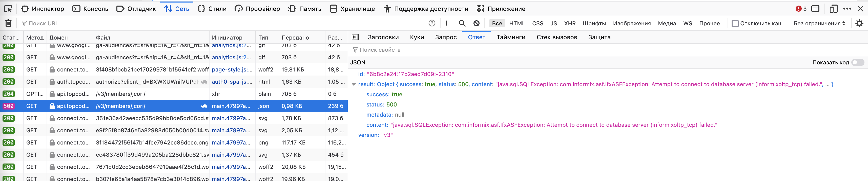This screenshot has height=181, width=868.
Task: Toggle the Показать код switch
Action: tap(858, 62)
